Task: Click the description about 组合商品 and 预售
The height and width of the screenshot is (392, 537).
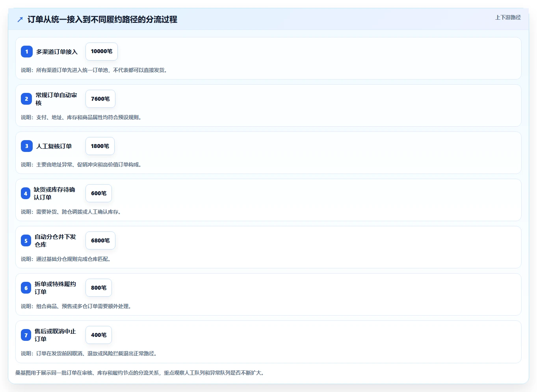Action: coord(77,306)
